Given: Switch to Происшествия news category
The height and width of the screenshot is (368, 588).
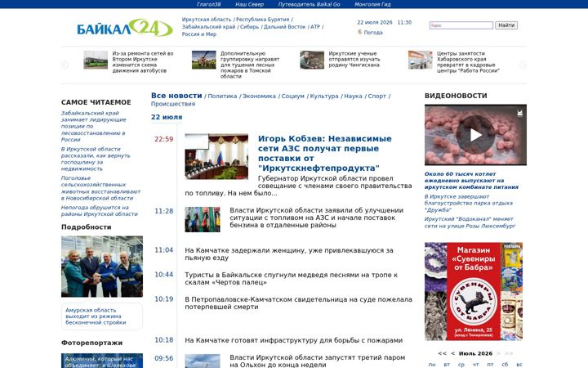Looking at the screenshot, I should pos(173,104).
